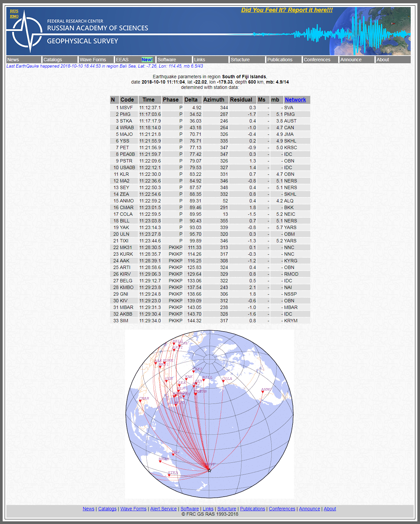This screenshot has width=420, height=524.
Task: Select station code USA0B in table
Action: point(127,167)
